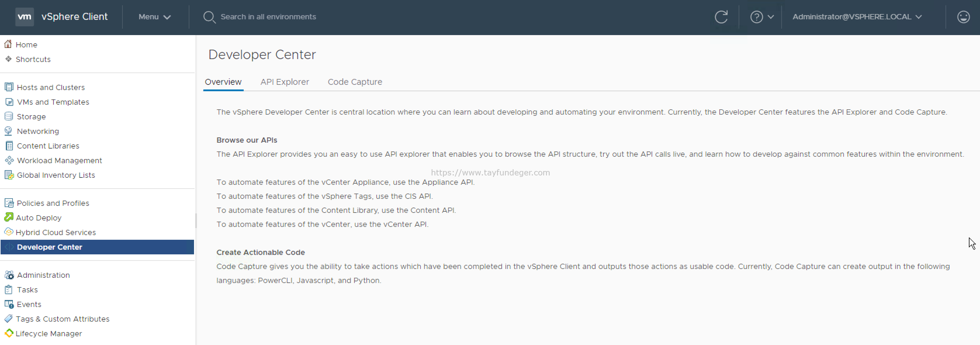The image size is (980, 345).
Task: Switch to the Code Capture tab
Action: pos(355,82)
